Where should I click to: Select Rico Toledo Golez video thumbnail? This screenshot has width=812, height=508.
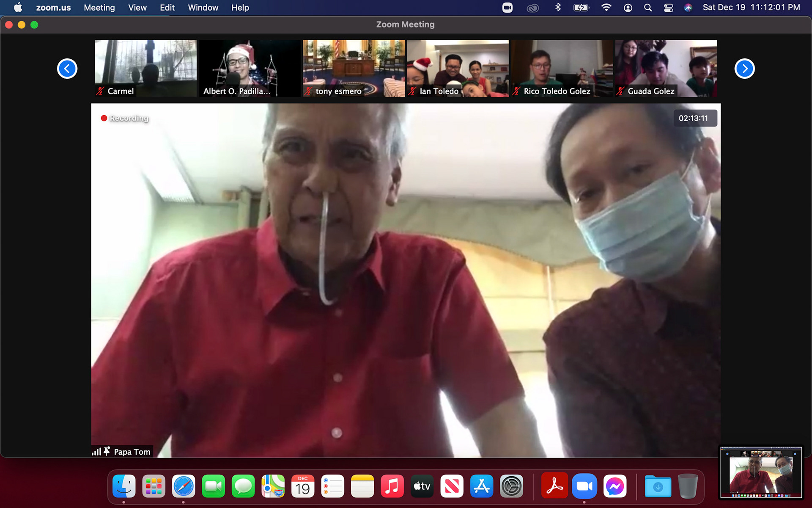(x=562, y=69)
